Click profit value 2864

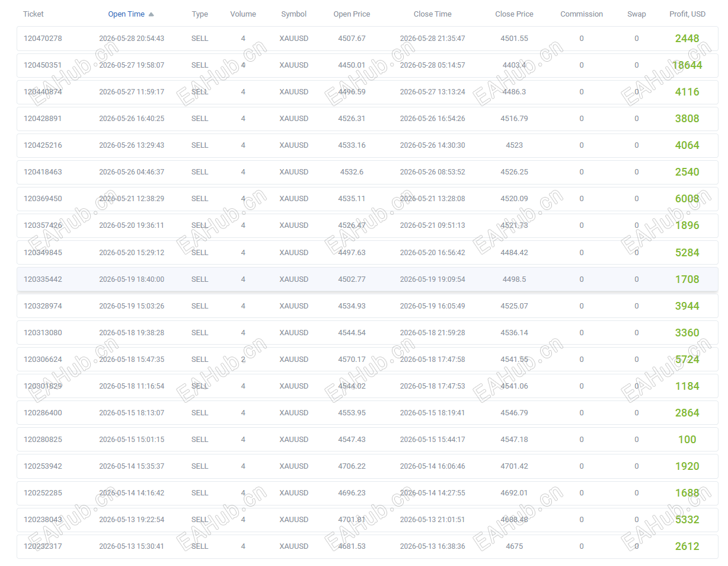pyautogui.click(x=687, y=413)
